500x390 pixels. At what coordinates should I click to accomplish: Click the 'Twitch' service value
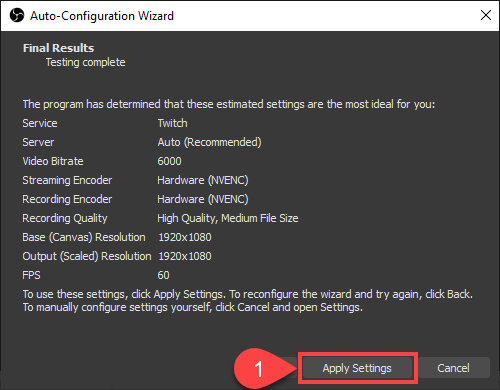tap(172, 123)
